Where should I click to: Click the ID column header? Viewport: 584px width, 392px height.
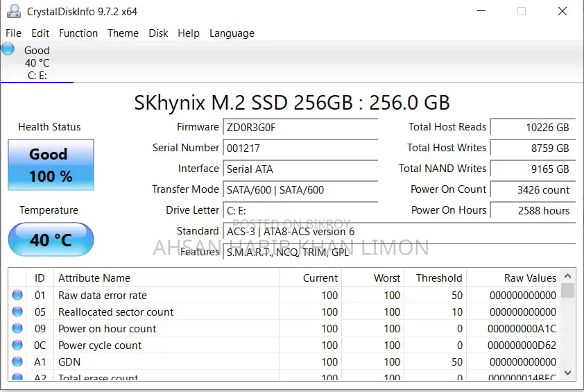[x=40, y=278]
